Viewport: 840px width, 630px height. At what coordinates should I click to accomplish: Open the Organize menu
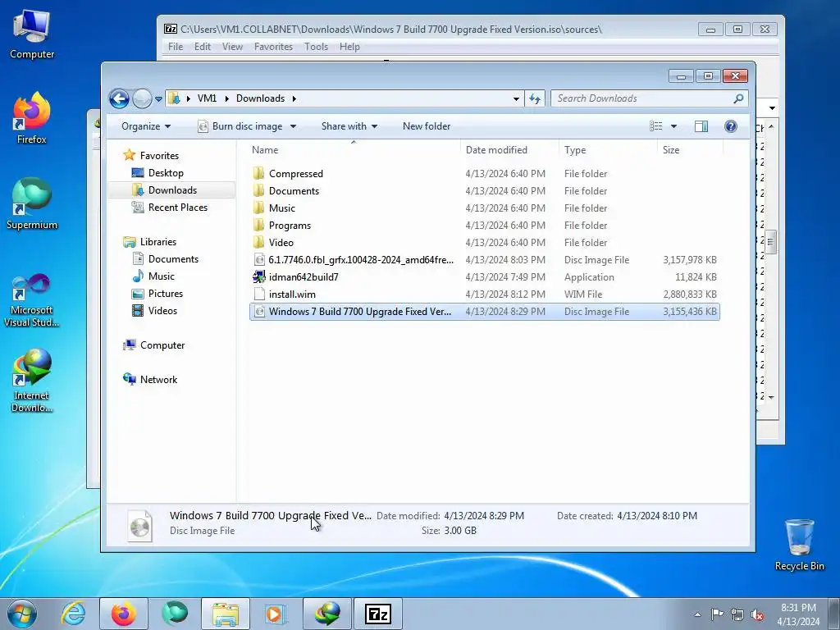coord(146,126)
